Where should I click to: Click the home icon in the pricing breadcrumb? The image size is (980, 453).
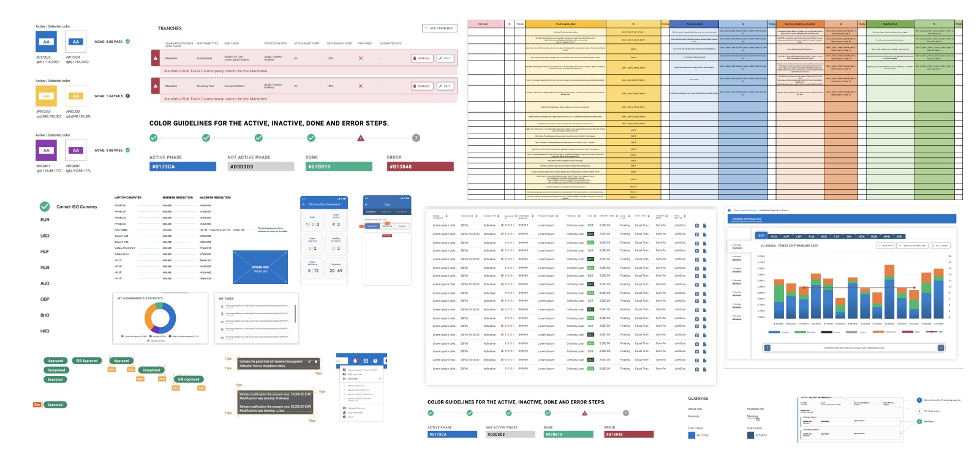coord(729,210)
